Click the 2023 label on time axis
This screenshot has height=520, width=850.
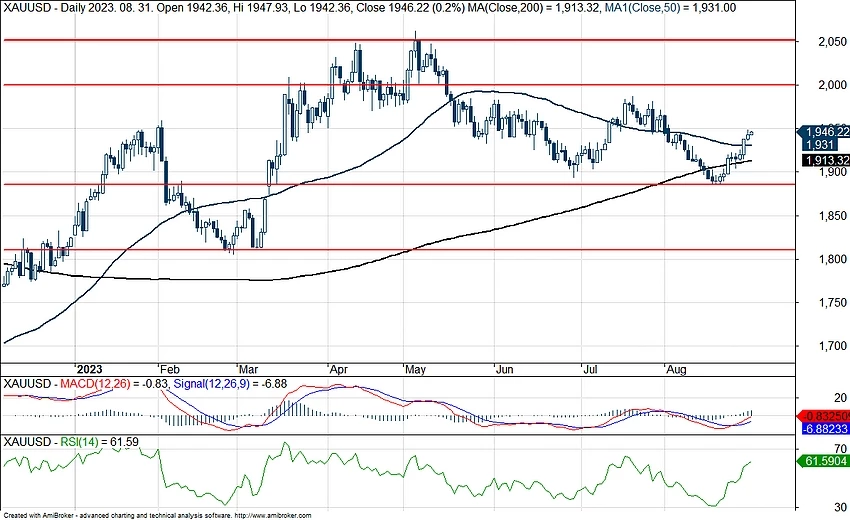[89, 370]
